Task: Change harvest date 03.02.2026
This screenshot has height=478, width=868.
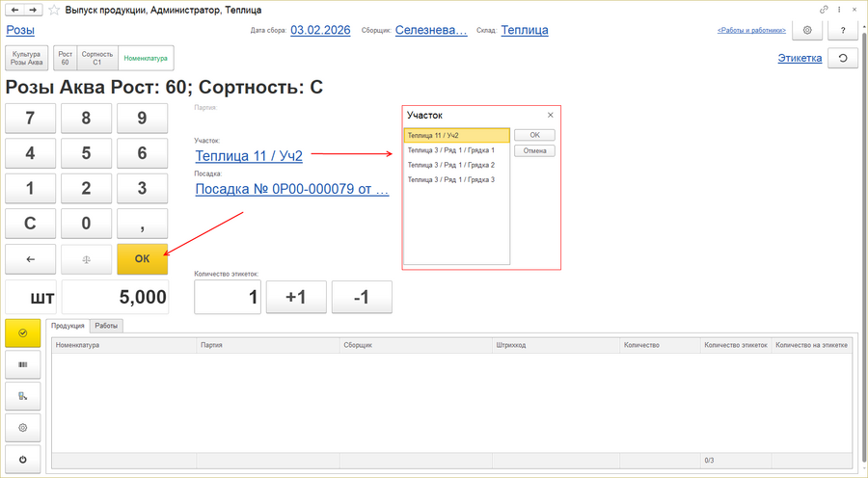Action: tap(320, 30)
